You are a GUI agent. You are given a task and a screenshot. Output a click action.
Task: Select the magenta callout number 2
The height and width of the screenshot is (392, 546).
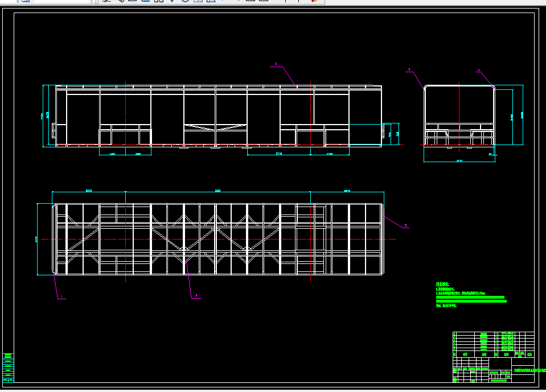point(196,296)
